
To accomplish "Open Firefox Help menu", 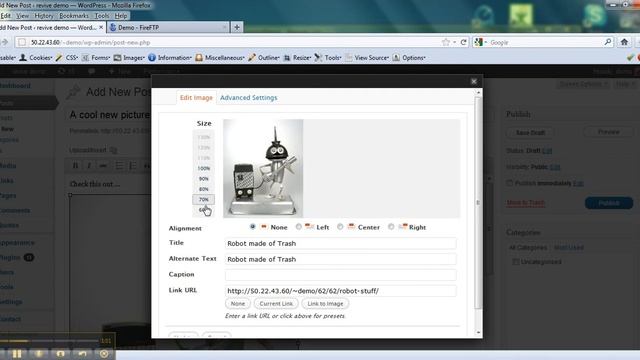I will (x=121, y=16).
